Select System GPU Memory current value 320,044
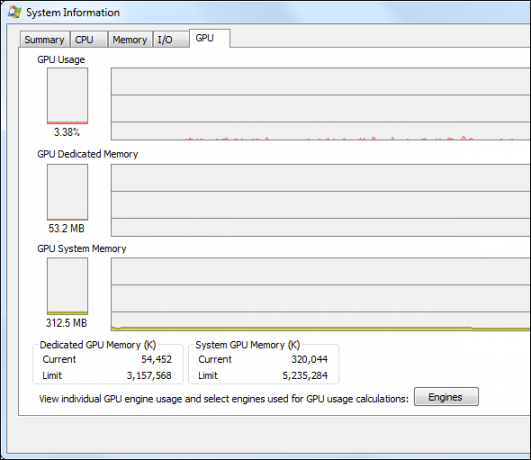The image size is (531, 460). [x=310, y=359]
